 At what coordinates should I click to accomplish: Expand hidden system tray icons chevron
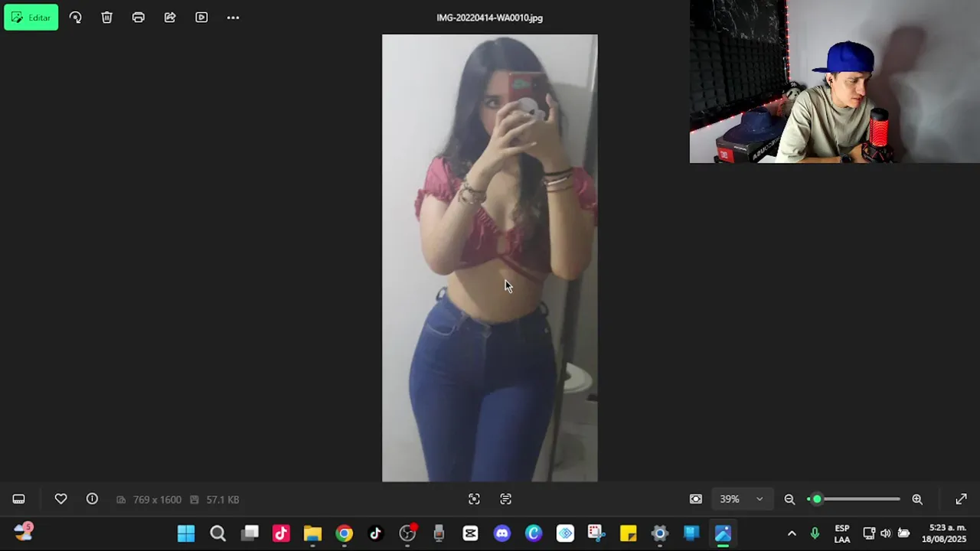click(x=792, y=533)
